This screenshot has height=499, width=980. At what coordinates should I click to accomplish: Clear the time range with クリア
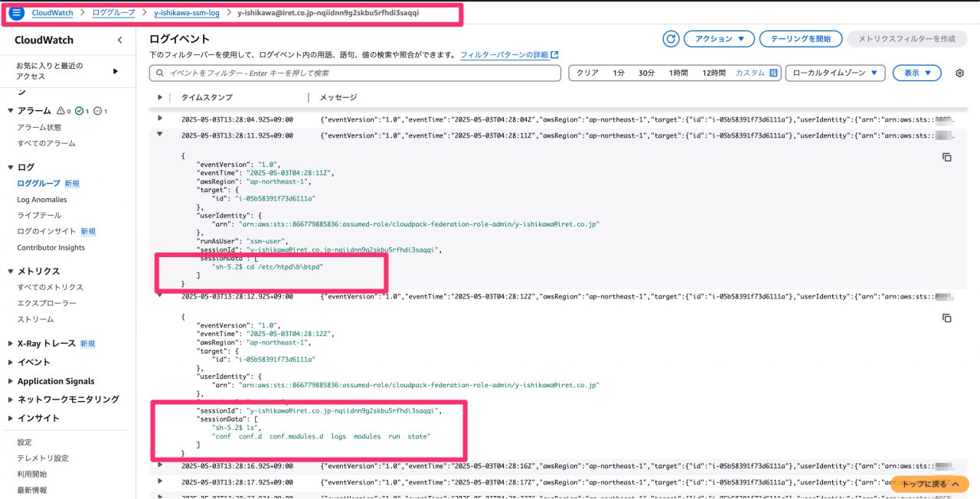tap(587, 73)
